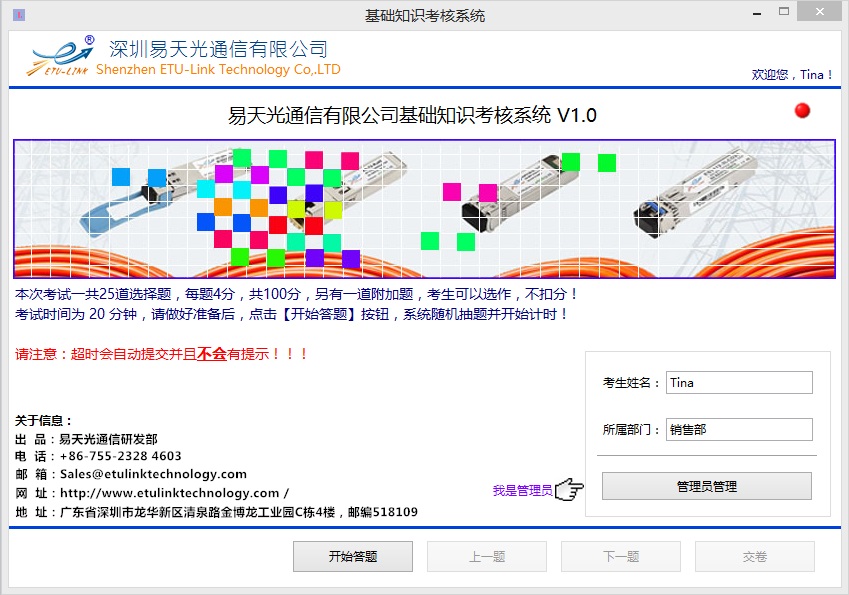Close the exam system window

click(820, 11)
